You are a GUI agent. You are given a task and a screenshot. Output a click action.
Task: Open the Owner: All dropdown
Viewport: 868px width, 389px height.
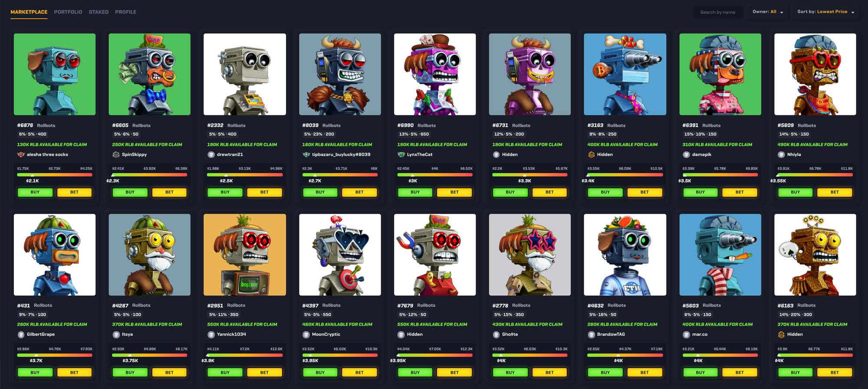click(767, 12)
